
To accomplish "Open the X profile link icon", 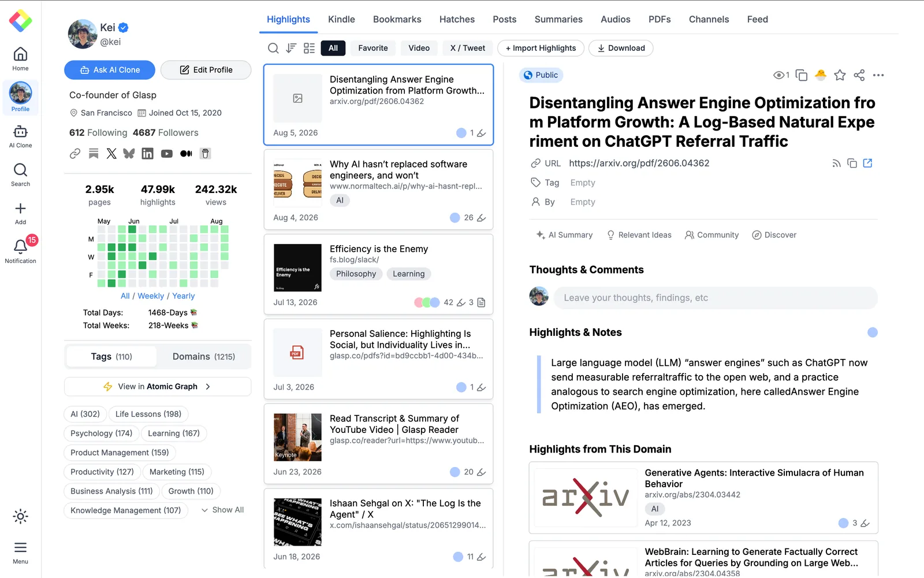I will click(x=111, y=153).
